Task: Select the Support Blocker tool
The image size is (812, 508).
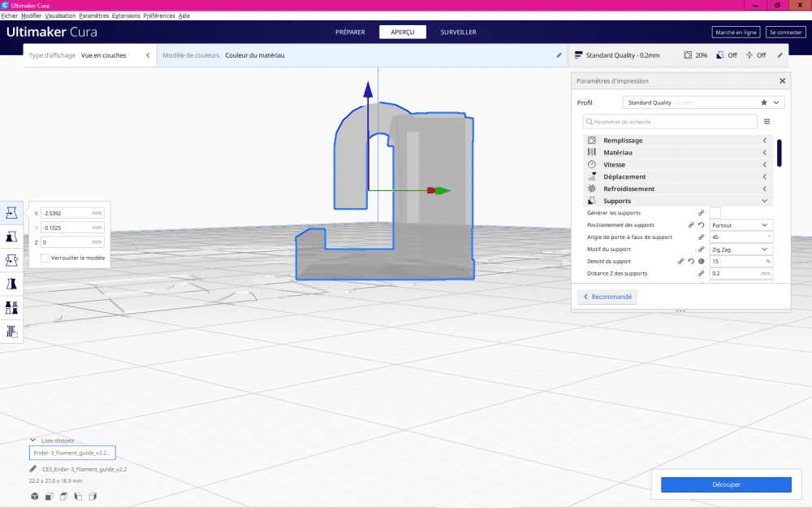Action: click(11, 332)
